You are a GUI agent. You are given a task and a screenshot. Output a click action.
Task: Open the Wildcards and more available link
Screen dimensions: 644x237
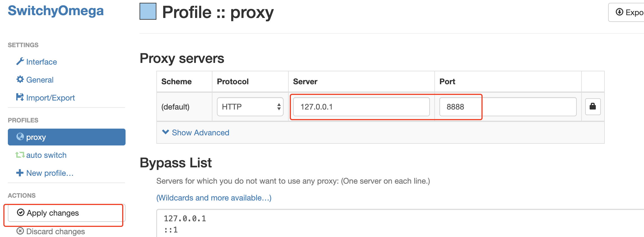coord(214,198)
